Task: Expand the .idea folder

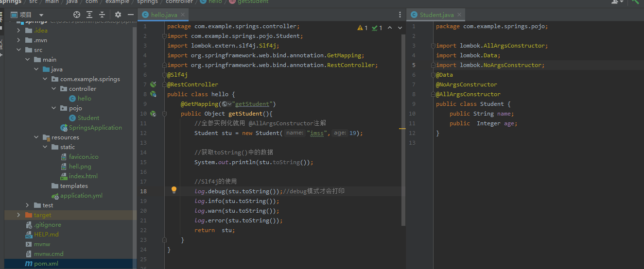Action: click(x=19, y=31)
